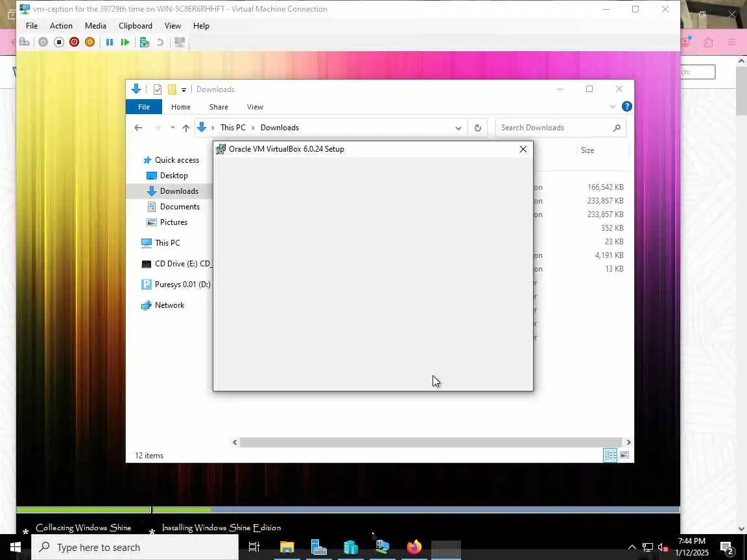This screenshot has width=747, height=560.
Task: Click the 166,542 KB size cell
Action: 605,187
